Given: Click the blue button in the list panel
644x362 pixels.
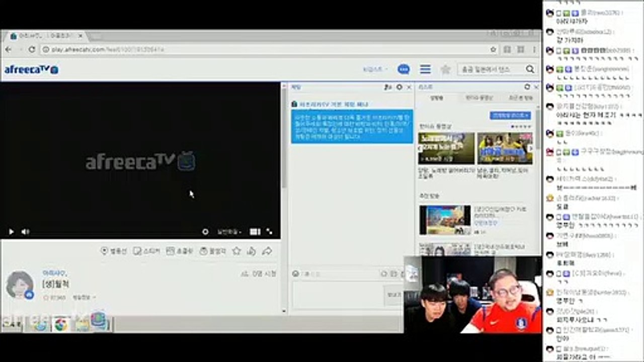Looking at the screenshot, I should tap(510, 115).
